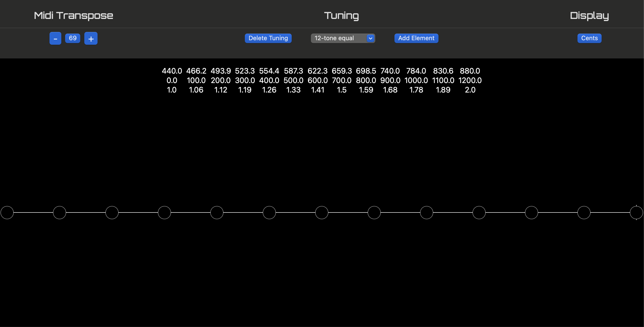
Task: Click the 2.0 ratio value
Action: click(470, 90)
